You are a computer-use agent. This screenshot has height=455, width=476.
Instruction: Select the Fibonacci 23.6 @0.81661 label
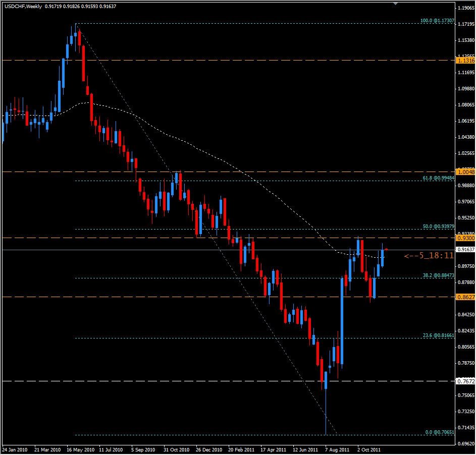[x=439, y=335]
